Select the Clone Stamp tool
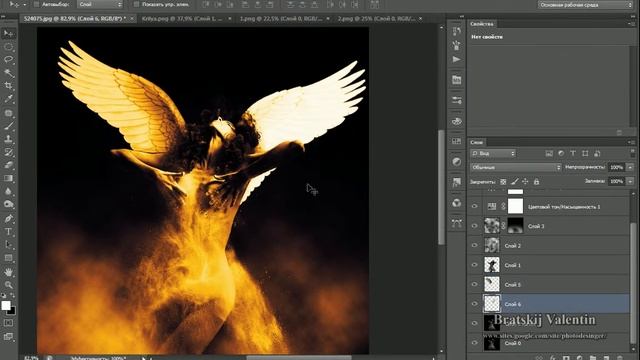The image size is (640, 360). pos(8,139)
